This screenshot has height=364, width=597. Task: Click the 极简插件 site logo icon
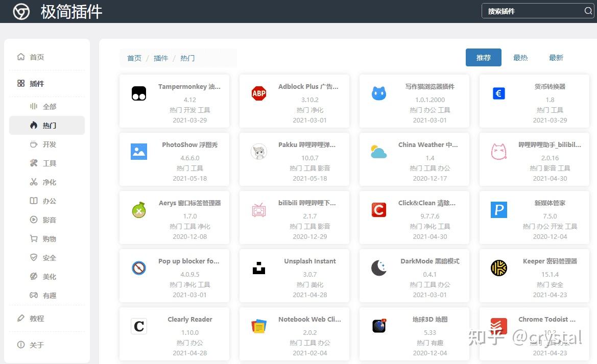(21, 12)
